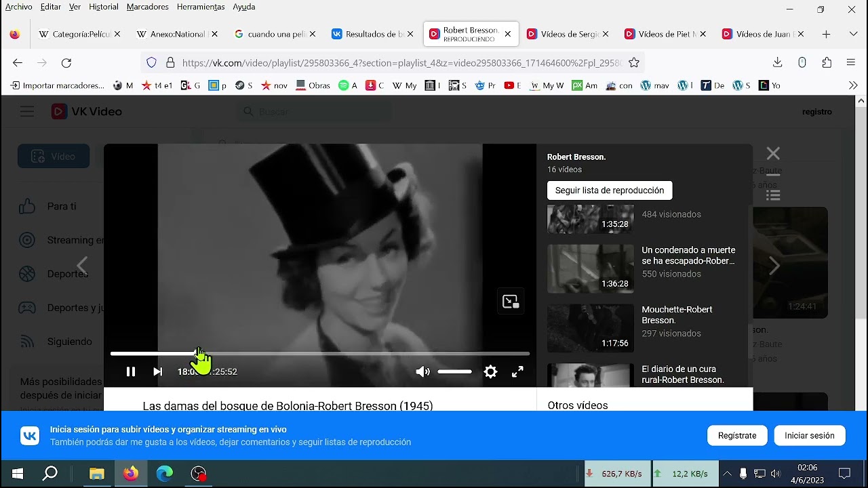This screenshot has width=868, height=488.
Task: Skip to next video in playlist
Action: tap(157, 371)
